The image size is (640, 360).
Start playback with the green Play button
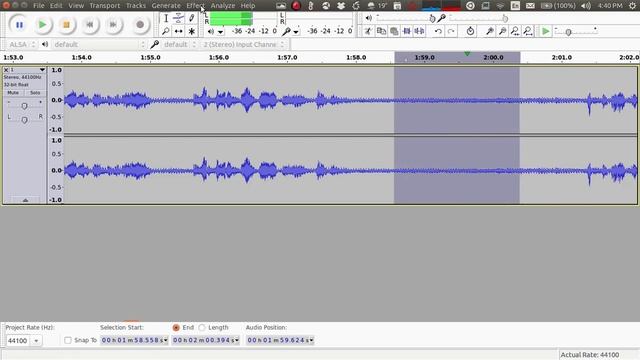pyautogui.click(x=42, y=25)
